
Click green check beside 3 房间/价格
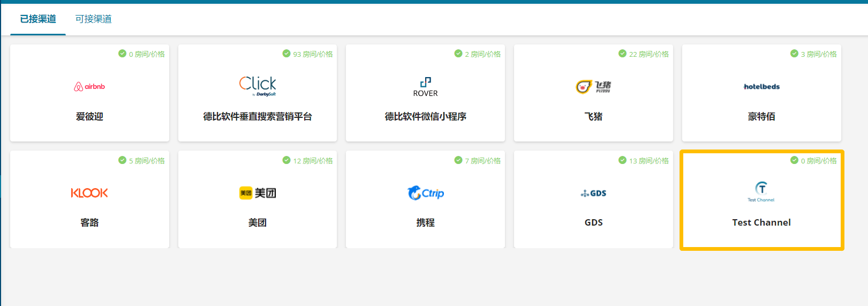point(794,54)
